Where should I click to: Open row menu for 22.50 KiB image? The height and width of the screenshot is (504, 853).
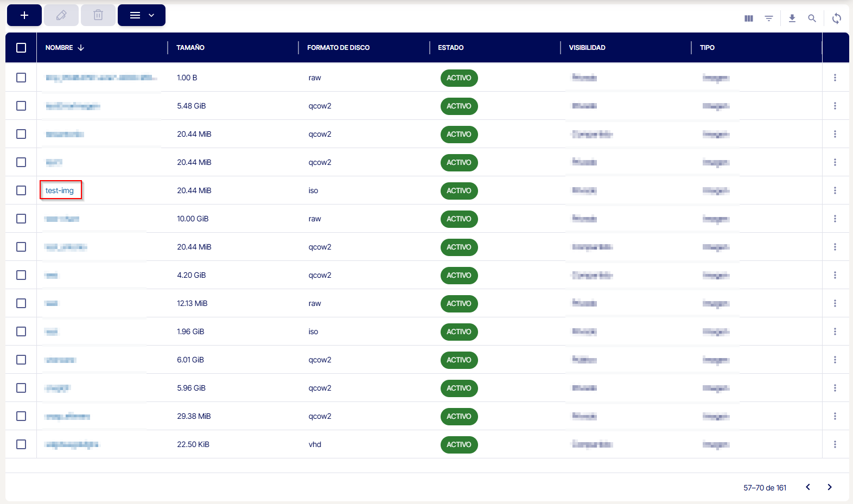pos(835,444)
